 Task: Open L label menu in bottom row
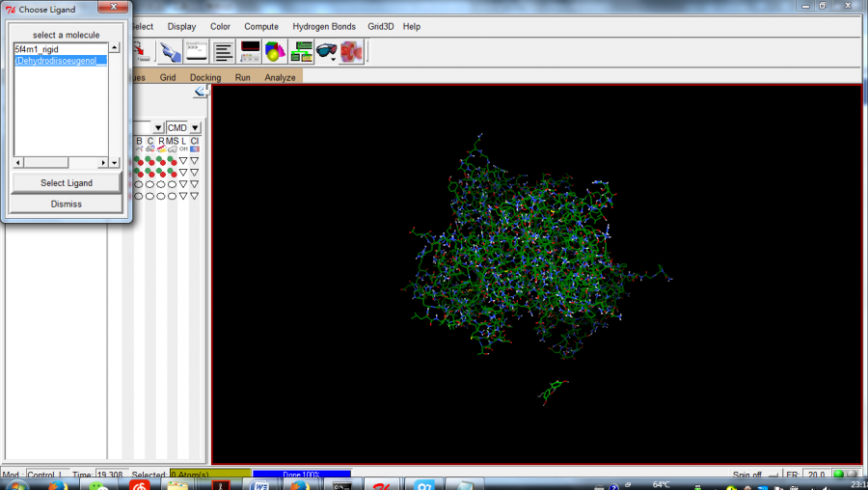[183, 196]
